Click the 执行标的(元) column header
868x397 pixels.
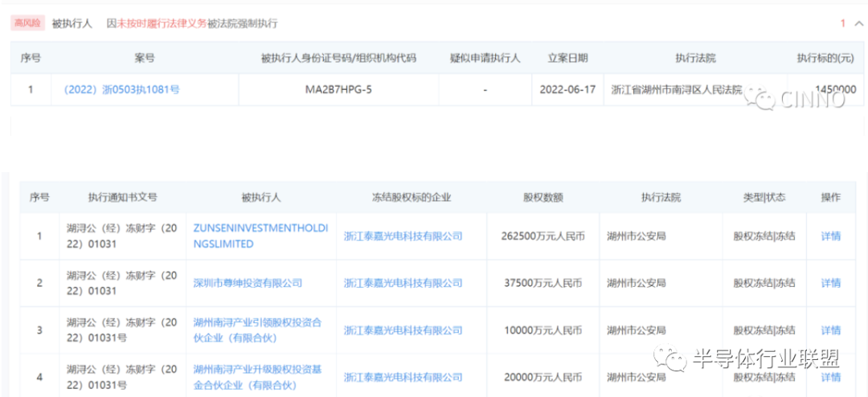pyautogui.click(x=825, y=58)
